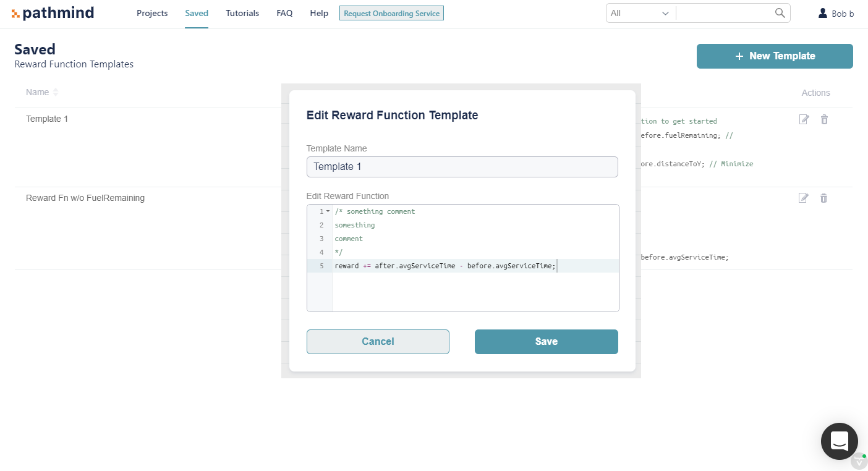The width and height of the screenshot is (868, 471).
Task: Click the edit icon for Template 1
Action: 804,119
